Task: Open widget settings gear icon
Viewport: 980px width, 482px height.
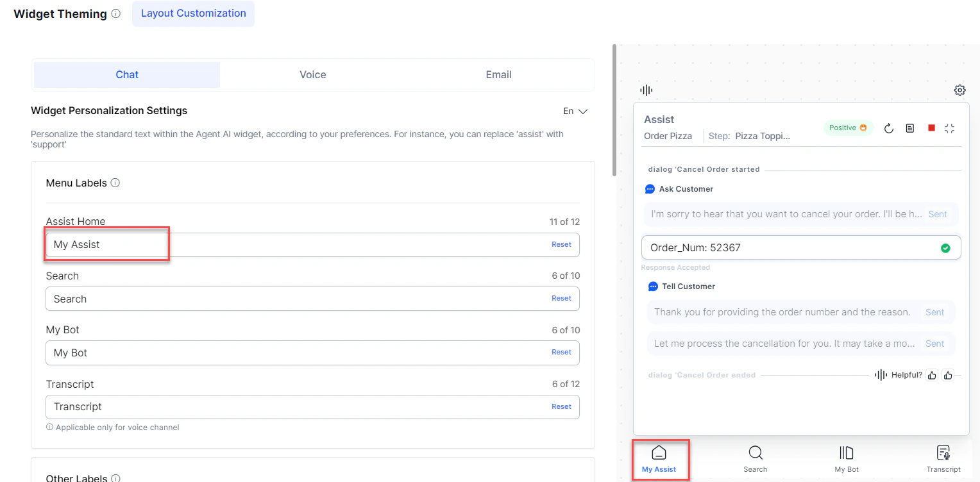Action: [959, 90]
